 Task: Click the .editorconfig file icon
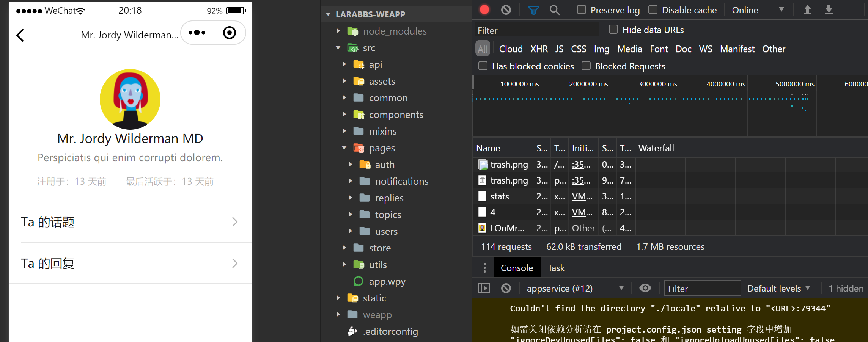(x=352, y=331)
